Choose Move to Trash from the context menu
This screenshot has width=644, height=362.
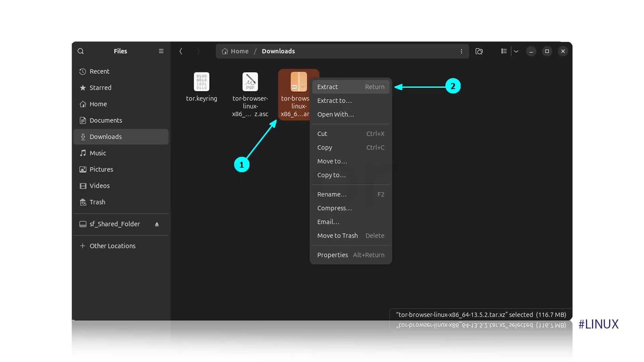pos(351,236)
